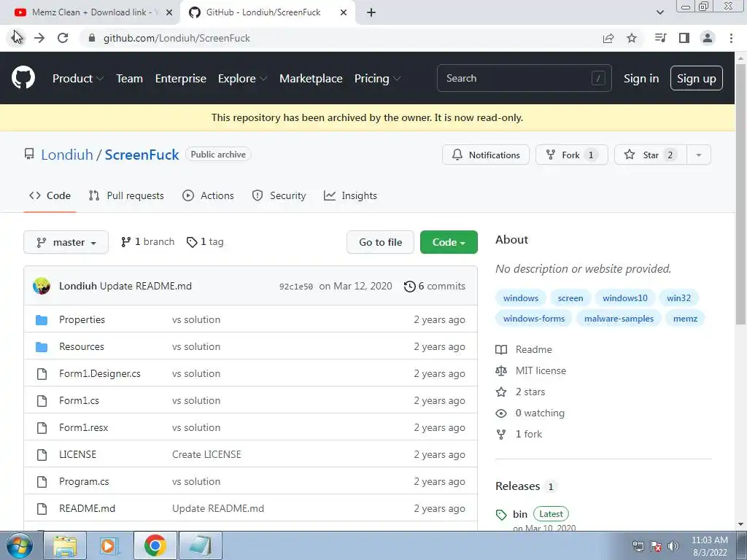Open the Pull requests tab

[x=126, y=195]
